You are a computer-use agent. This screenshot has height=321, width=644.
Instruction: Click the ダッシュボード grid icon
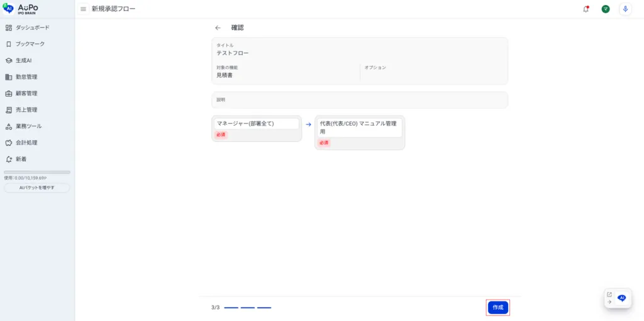pos(9,28)
